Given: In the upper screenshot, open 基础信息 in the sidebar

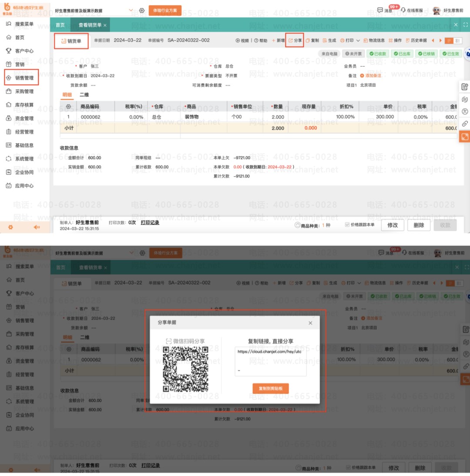Looking at the screenshot, I should (x=20, y=145).
